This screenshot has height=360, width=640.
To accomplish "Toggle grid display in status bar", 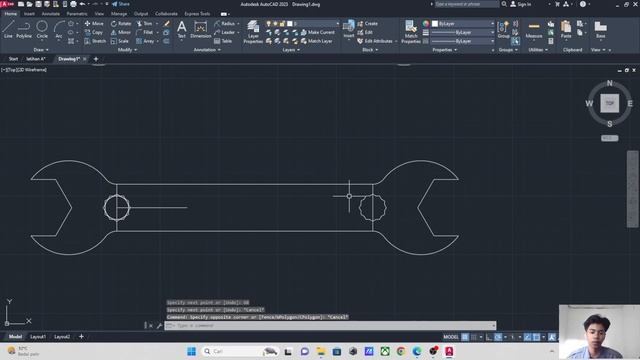I will pyautogui.click(x=465, y=337).
